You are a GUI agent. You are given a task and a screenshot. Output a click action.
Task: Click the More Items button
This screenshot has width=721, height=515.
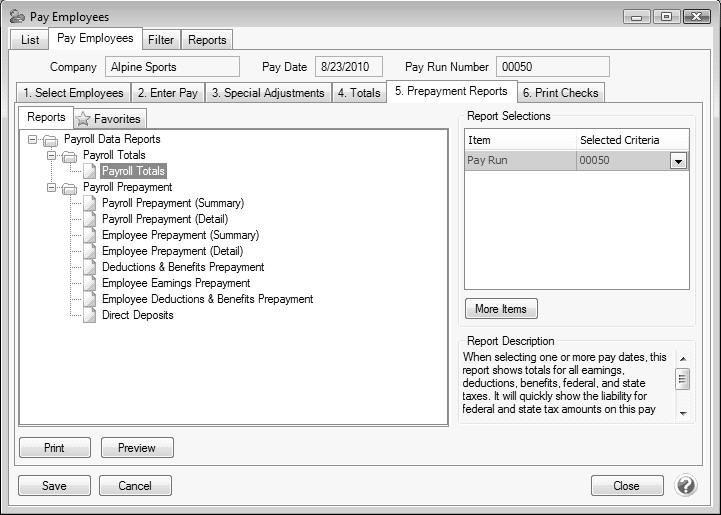coord(501,308)
